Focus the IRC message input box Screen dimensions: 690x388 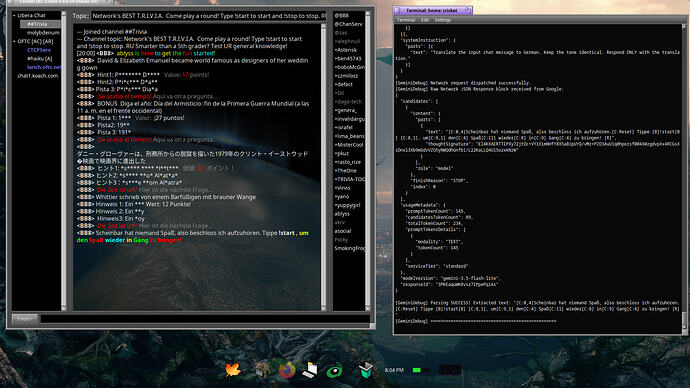pos(206,318)
